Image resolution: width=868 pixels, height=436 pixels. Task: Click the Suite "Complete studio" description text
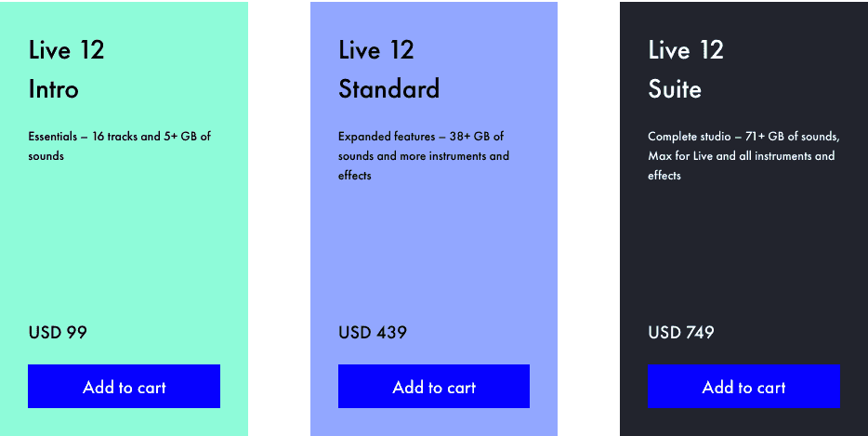click(743, 155)
